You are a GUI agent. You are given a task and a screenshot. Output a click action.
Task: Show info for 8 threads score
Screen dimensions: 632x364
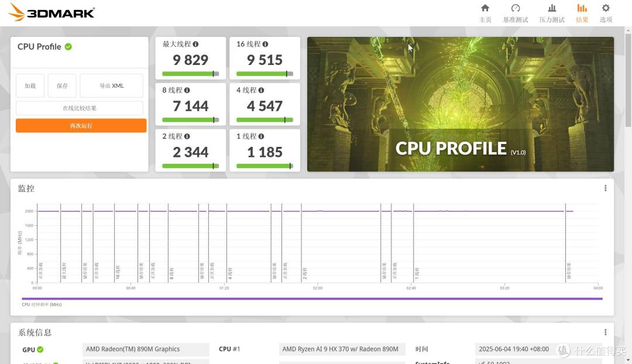tap(187, 90)
